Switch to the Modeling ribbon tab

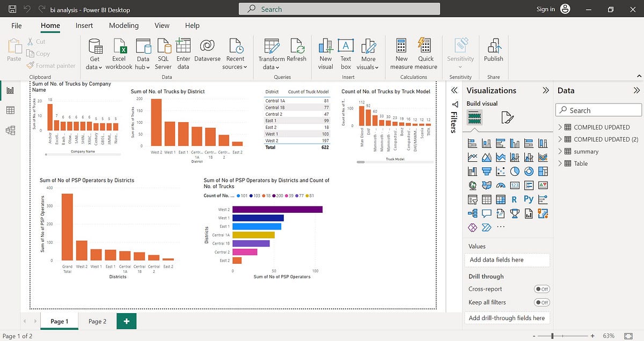[123, 25]
